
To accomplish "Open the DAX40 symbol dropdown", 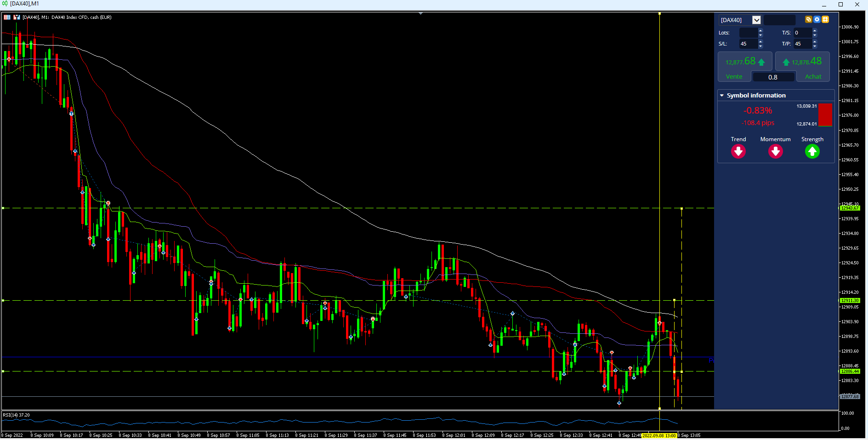I will tap(756, 20).
